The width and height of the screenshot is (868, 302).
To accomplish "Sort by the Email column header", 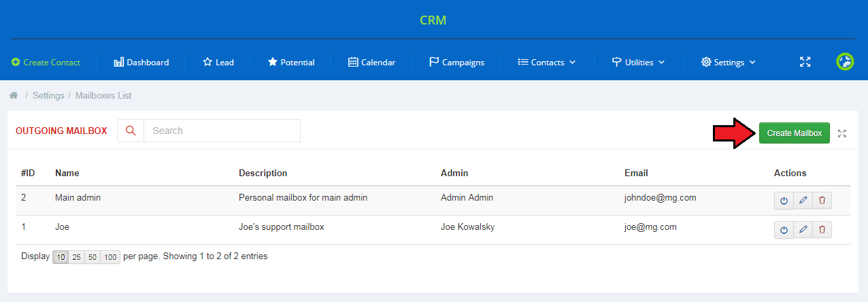I will [x=636, y=173].
